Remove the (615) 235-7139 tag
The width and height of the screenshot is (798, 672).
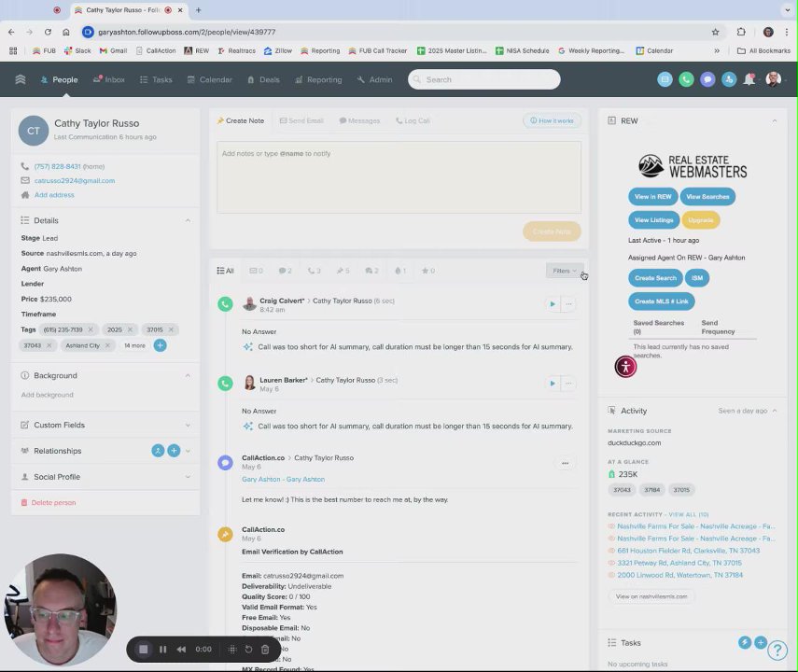(91, 329)
